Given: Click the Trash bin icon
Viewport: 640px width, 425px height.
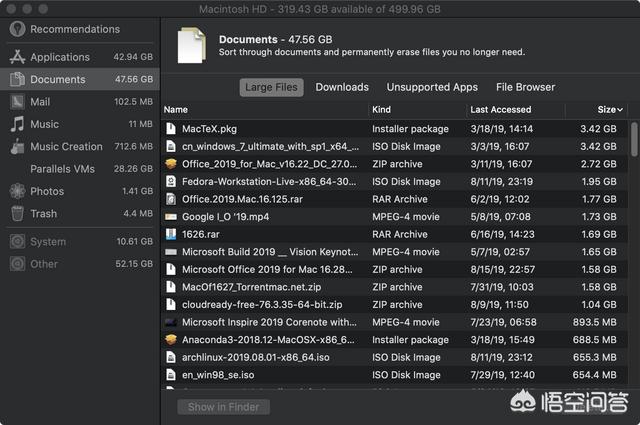Looking at the screenshot, I should click(18, 214).
